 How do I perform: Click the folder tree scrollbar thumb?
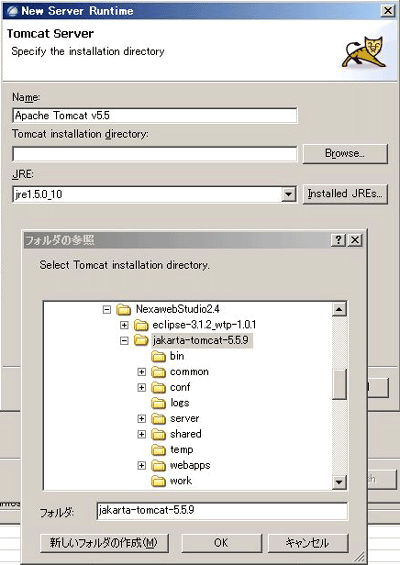click(x=339, y=384)
